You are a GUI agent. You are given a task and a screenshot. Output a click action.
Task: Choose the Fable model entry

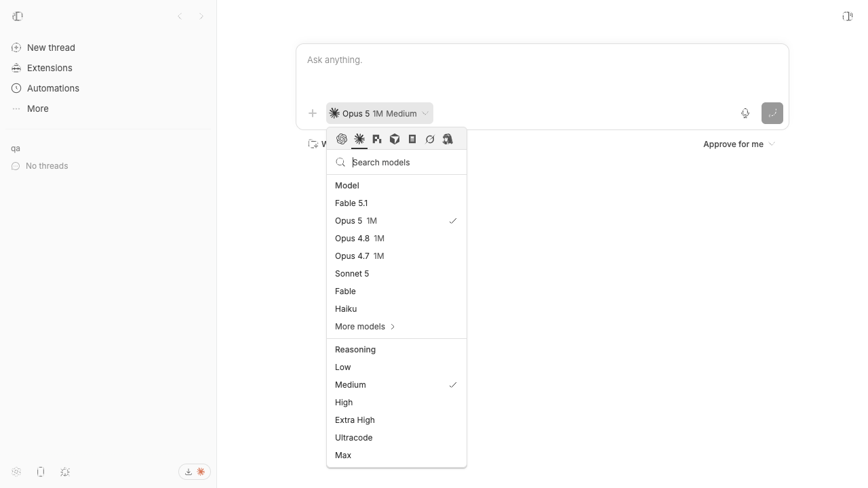(x=397, y=291)
